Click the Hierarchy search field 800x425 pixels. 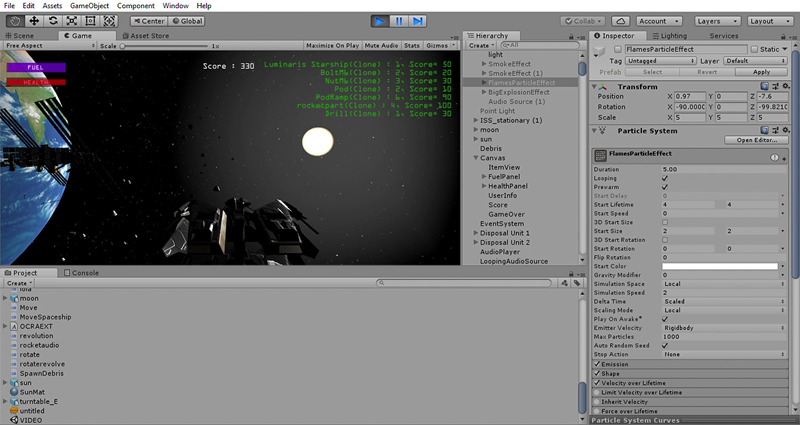[x=540, y=45]
